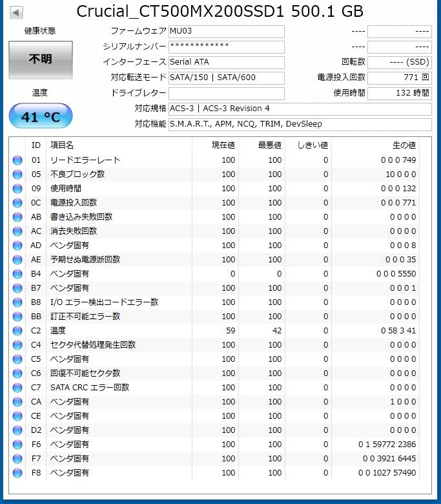The width and height of the screenshot is (441, 504).
Task: Click the status circle for ID D2
Action: click(17, 430)
